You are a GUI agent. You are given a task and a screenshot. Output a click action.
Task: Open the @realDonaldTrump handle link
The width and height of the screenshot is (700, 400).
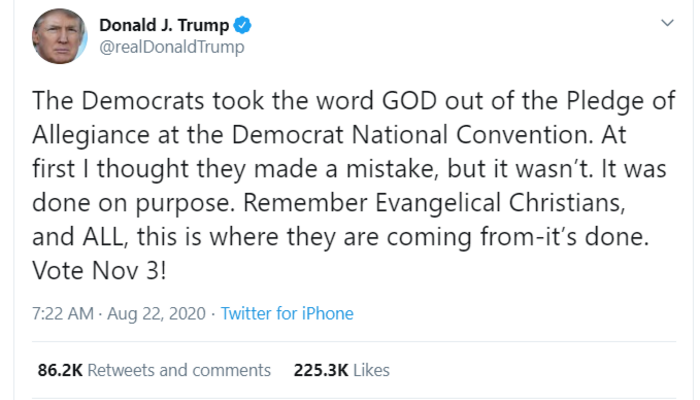pyautogui.click(x=172, y=47)
